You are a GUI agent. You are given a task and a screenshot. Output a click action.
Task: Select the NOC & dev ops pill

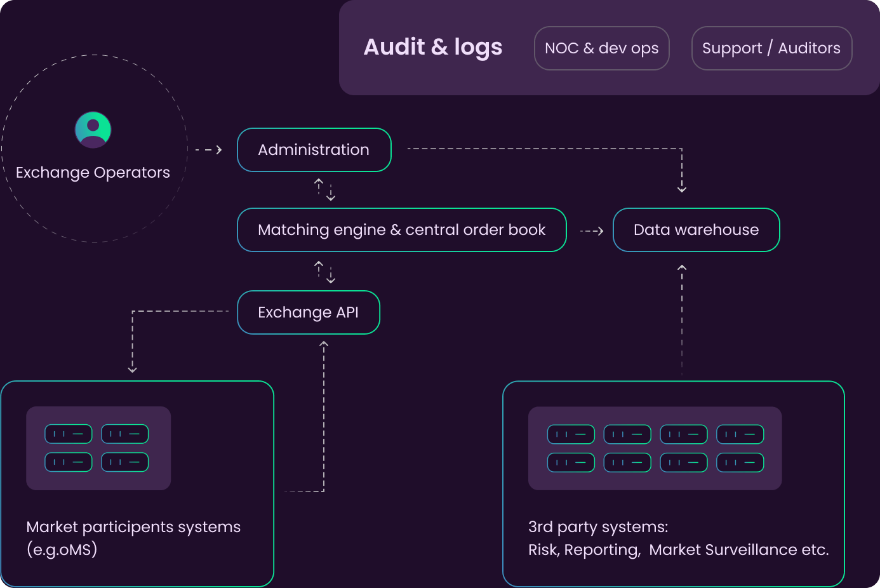pyautogui.click(x=601, y=48)
